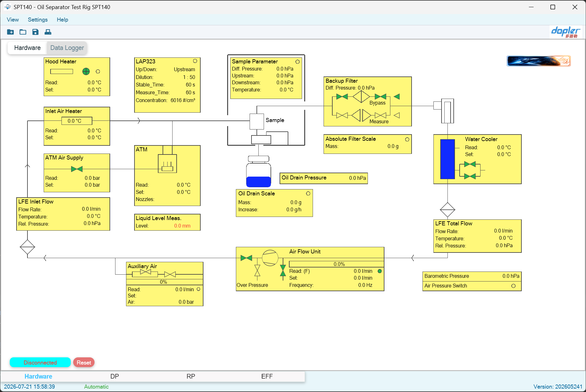Toggle the Over Pressure valve
The width and height of the screenshot is (586, 392).
tap(257, 271)
